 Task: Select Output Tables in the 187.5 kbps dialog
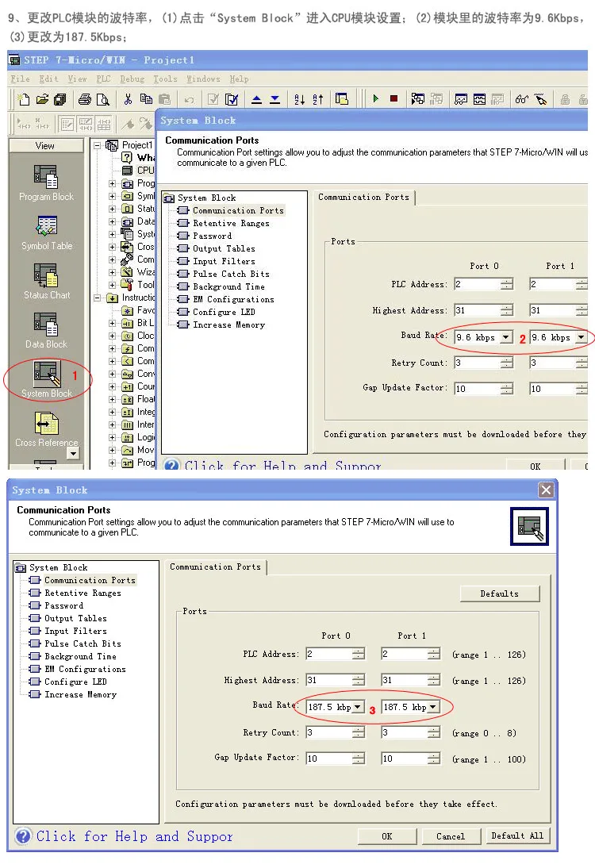76,618
